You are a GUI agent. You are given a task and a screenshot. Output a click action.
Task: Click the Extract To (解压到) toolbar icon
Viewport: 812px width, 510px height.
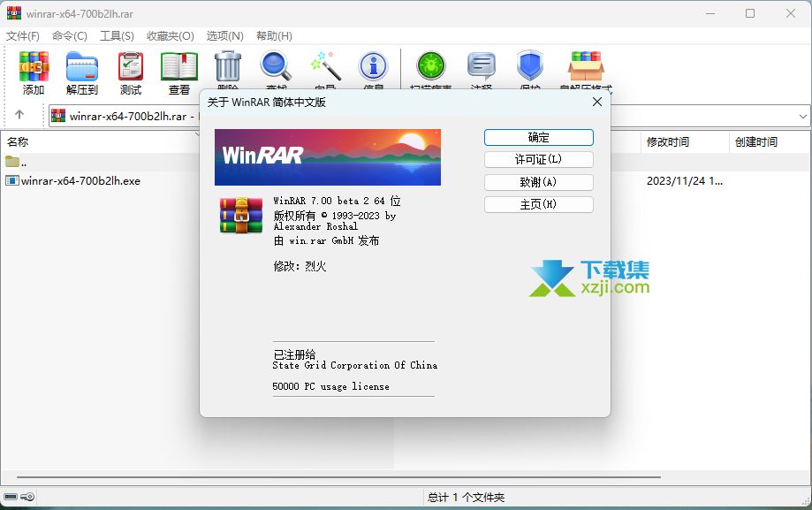[82, 66]
